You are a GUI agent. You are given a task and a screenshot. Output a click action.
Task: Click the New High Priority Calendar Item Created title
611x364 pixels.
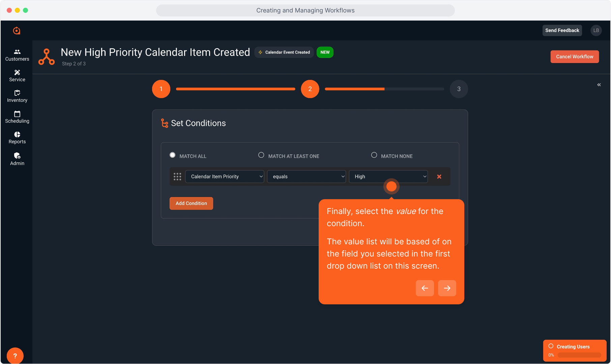[x=155, y=52]
